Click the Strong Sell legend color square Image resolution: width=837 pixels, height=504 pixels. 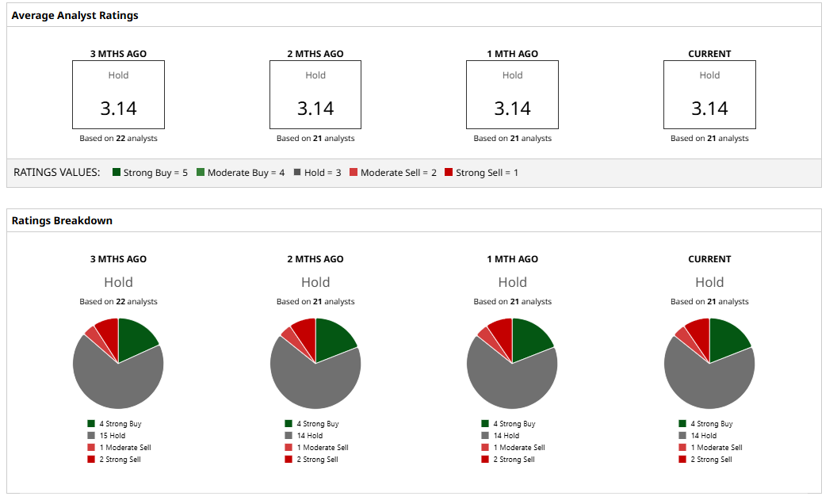(x=449, y=172)
